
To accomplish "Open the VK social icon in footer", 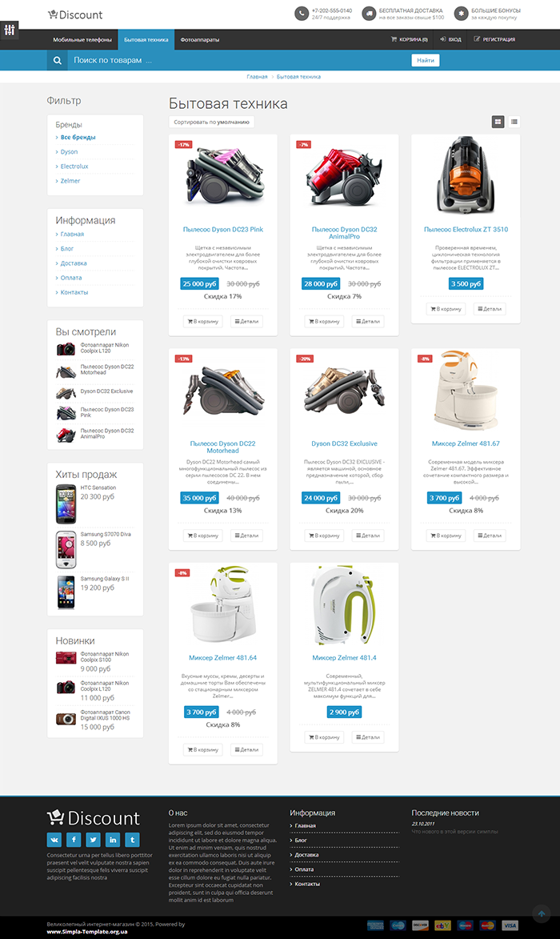I will point(54,840).
